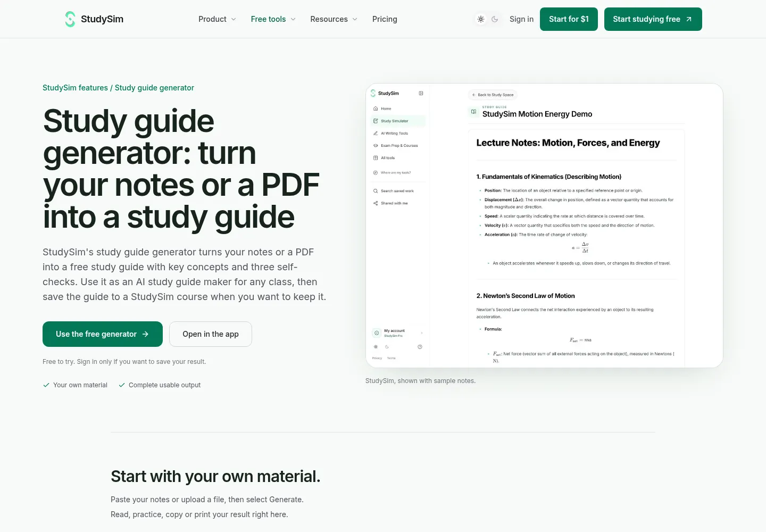Click the Back to Study Space arrow in the preview
This screenshot has width=766, height=532.
tap(473, 95)
